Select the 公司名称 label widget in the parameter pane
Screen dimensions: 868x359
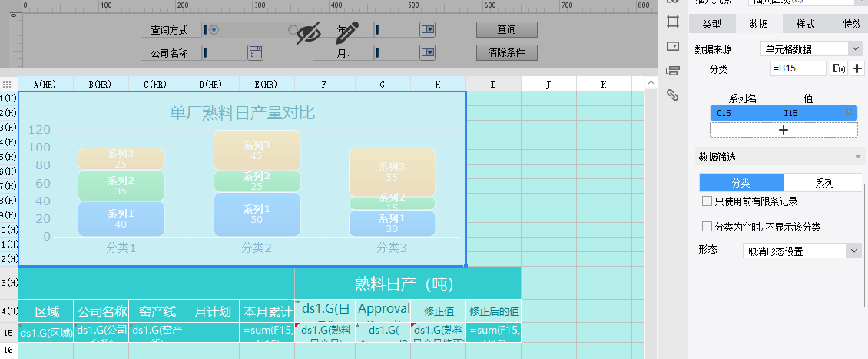pos(171,52)
